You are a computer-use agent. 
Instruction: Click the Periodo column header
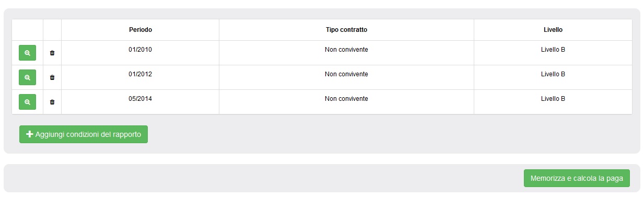(140, 30)
